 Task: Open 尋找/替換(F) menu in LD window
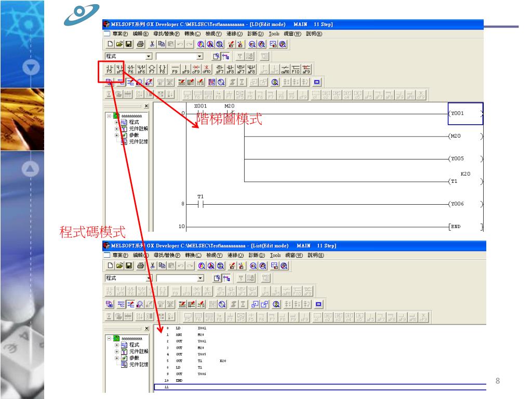pos(166,34)
